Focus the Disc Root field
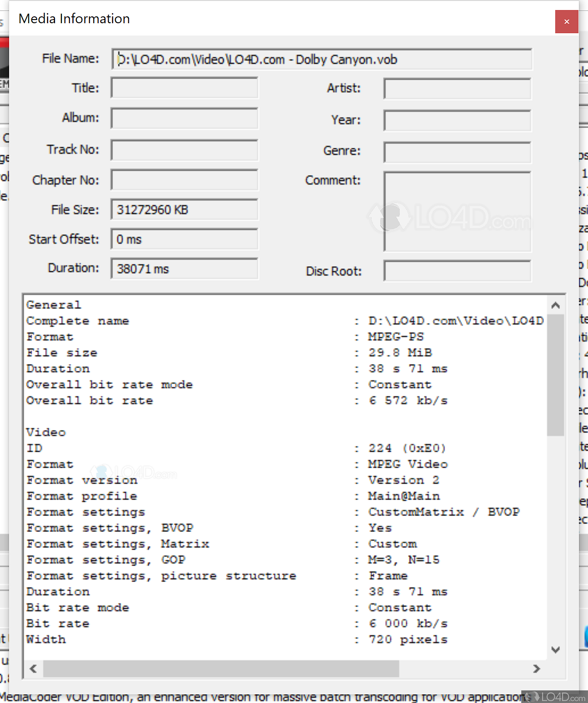The image size is (588, 703). (457, 271)
